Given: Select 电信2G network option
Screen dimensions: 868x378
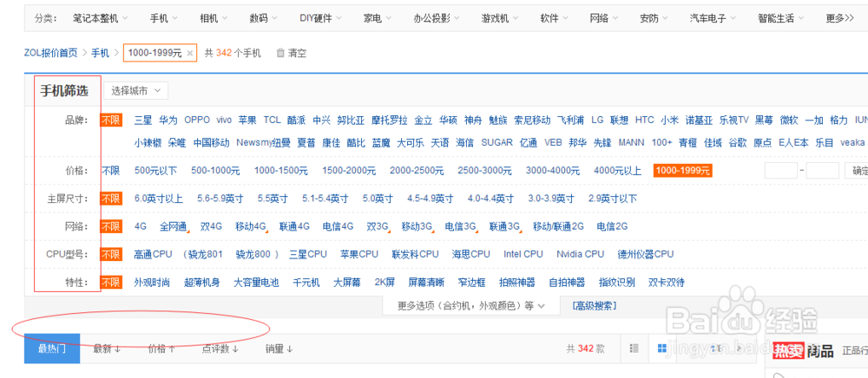Looking at the screenshot, I should point(612,226).
